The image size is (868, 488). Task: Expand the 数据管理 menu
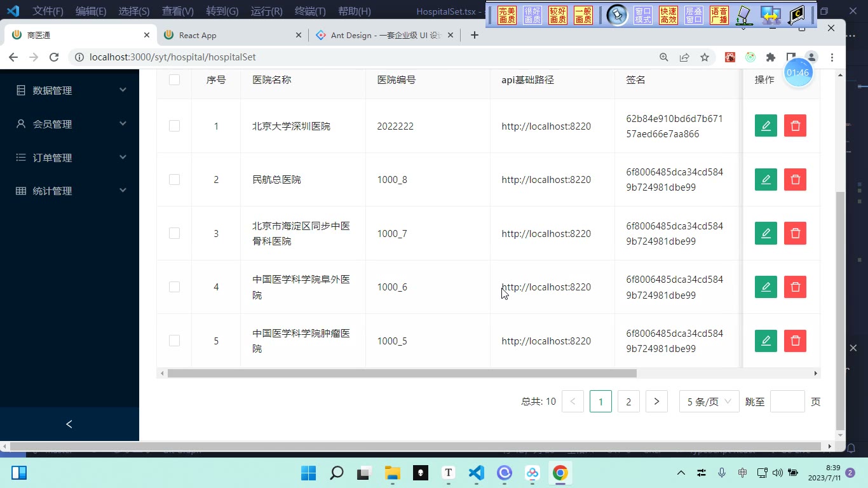pyautogui.click(x=69, y=90)
